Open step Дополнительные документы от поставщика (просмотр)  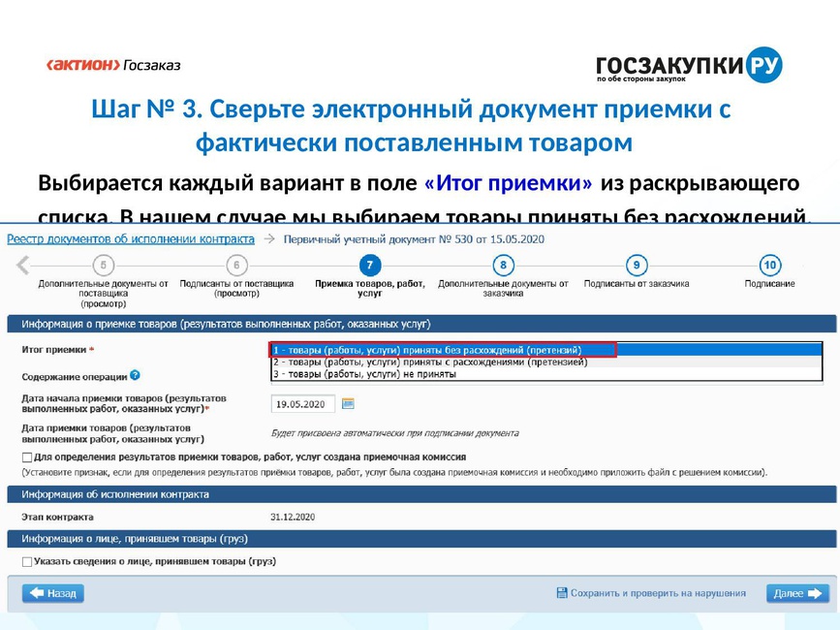pyautogui.click(x=103, y=294)
